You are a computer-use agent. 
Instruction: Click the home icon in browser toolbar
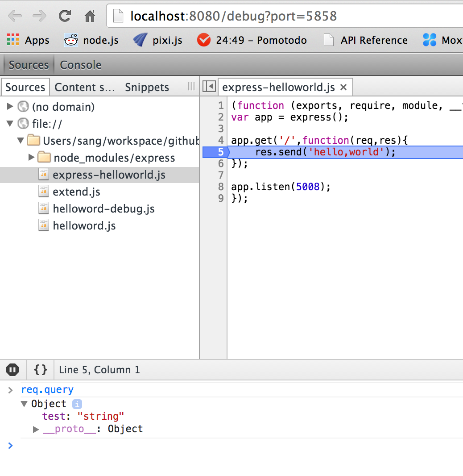point(90,17)
